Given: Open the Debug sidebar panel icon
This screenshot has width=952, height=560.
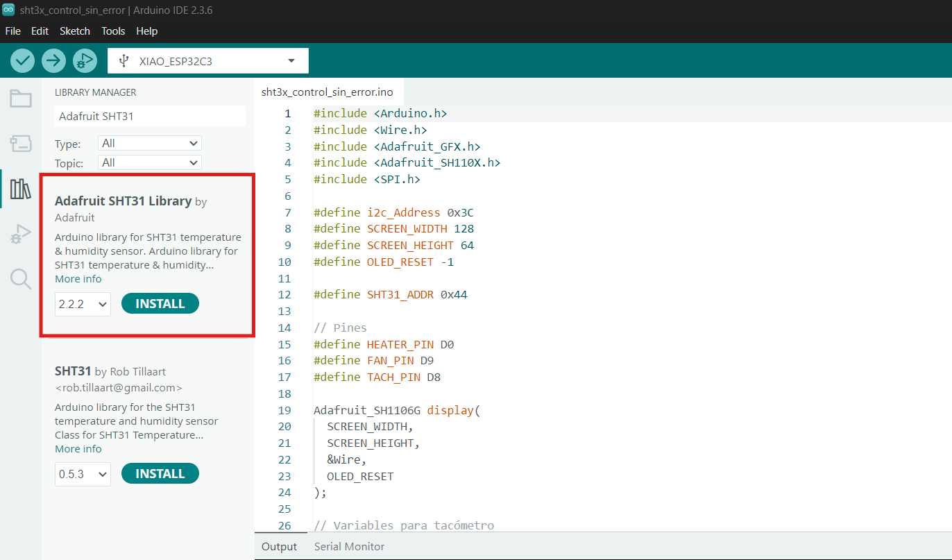Looking at the screenshot, I should point(20,234).
